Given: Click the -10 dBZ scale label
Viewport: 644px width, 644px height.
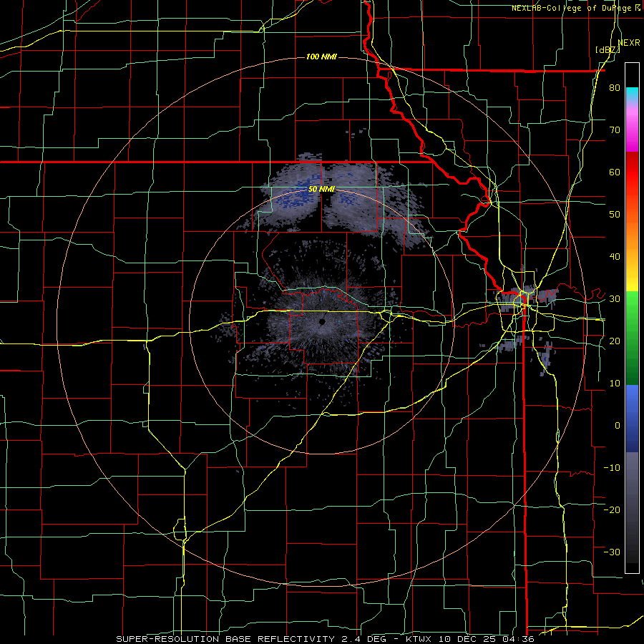Looking at the screenshot, I should click(x=612, y=467).
